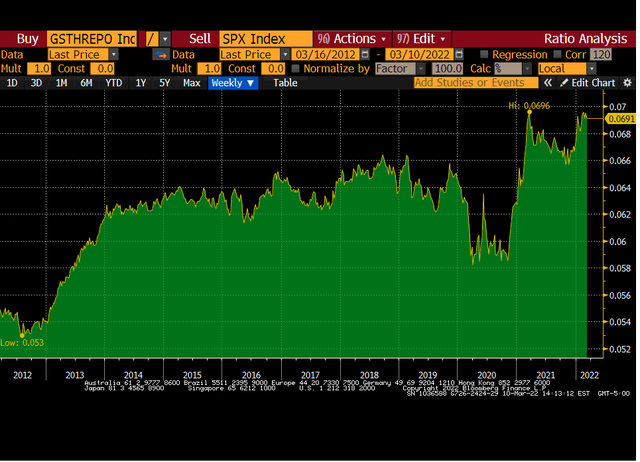
Task: Open calendar picker for end date 03/10/2022
Action: [x=459, y=54]
